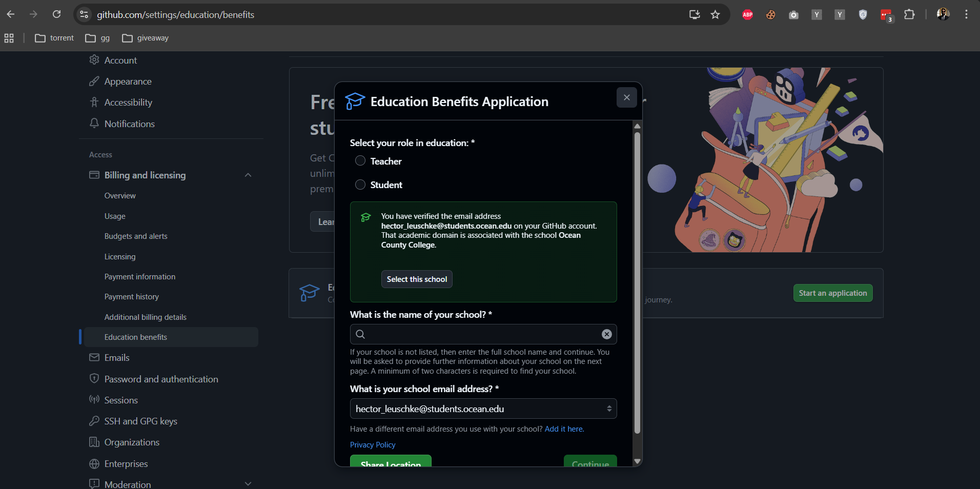
Task: Collapse the Billing and licensing section
Action: point(248,175)
